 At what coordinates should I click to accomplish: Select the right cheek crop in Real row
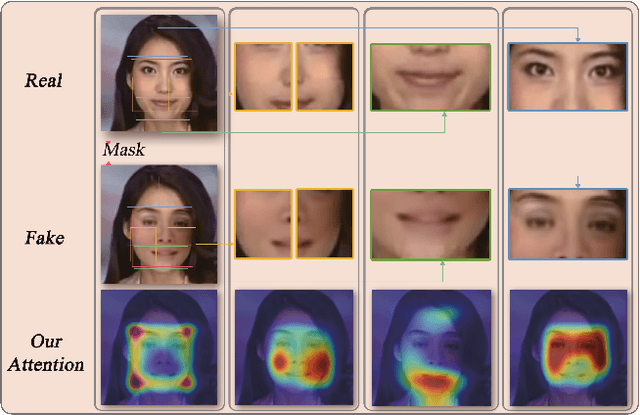click(x=324, y=76)
